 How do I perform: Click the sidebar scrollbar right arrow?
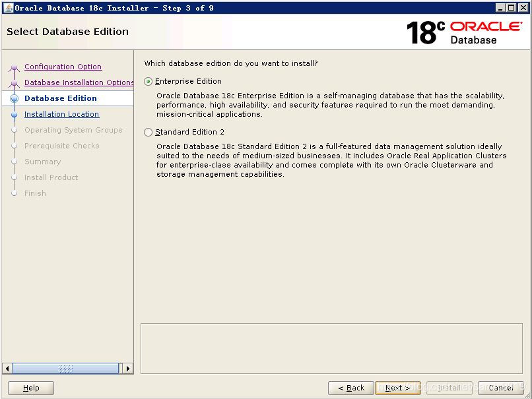[128, 369]
